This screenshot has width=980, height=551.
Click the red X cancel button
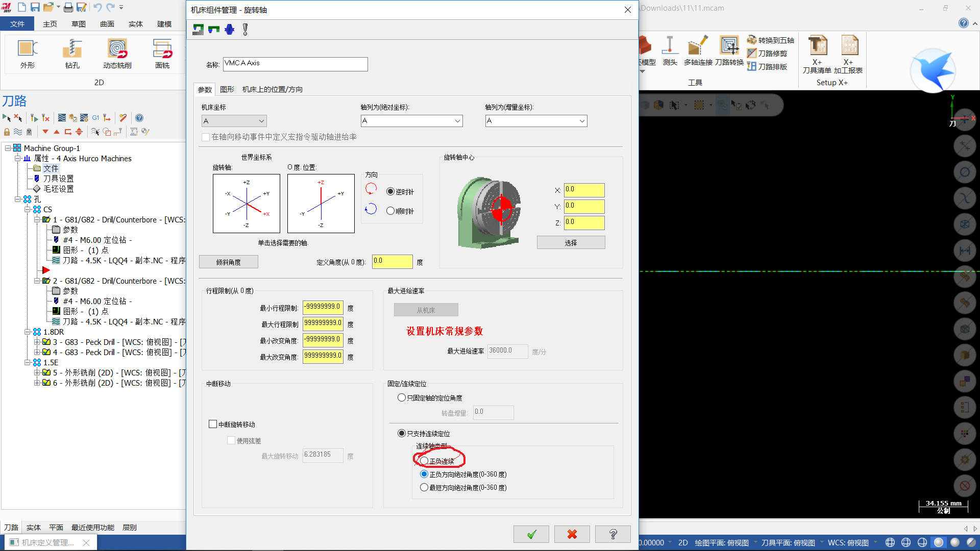point(572,534)
